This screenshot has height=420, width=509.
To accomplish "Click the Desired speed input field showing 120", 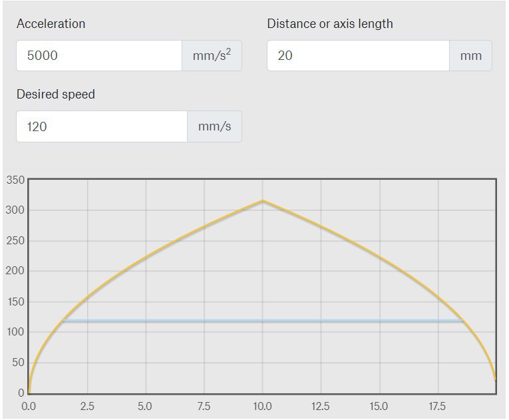I will [102, 126].
